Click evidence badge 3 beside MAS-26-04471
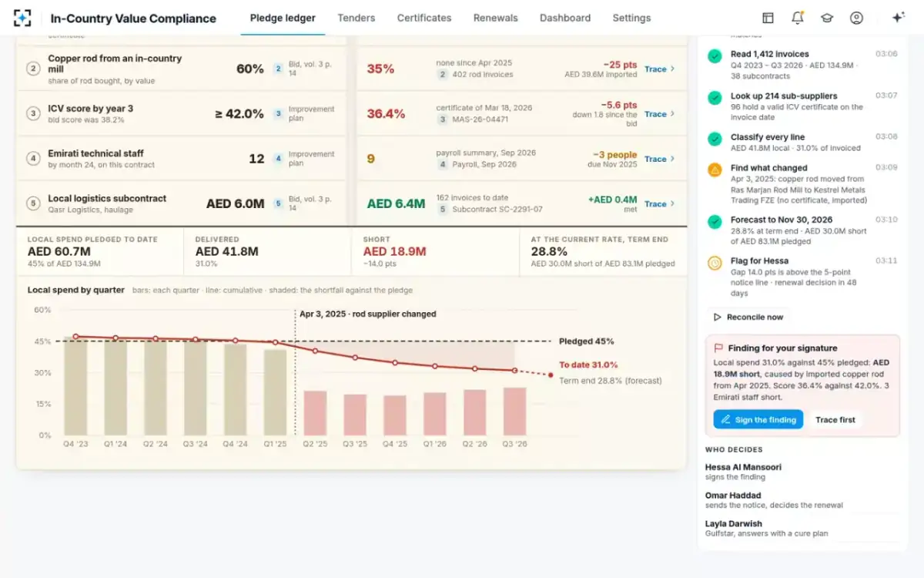This screenshot has width=924, height=578. [442, 119]
